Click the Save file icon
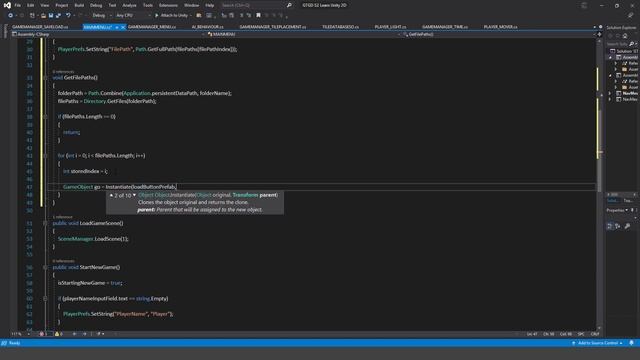 51,16
